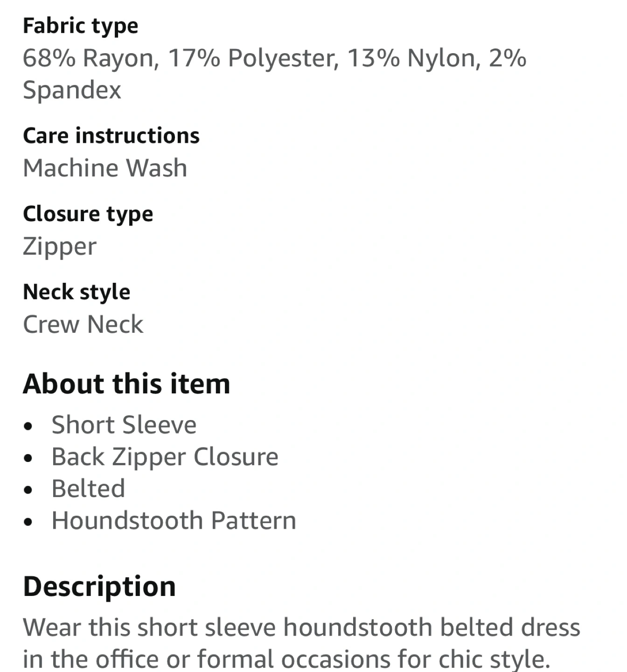This screenshot has width=627, height=672.
Task: Select the Neck style label
Action: [x=77, y=292]
